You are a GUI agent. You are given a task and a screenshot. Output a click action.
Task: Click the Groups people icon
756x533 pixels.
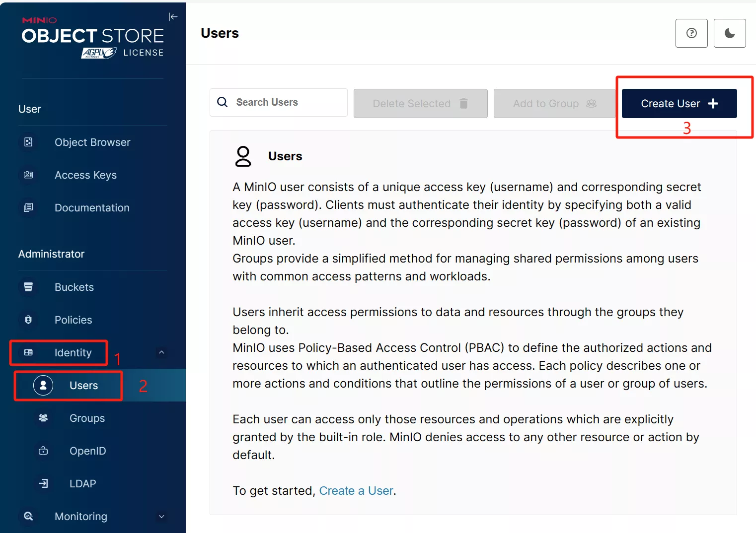point(43,418)
